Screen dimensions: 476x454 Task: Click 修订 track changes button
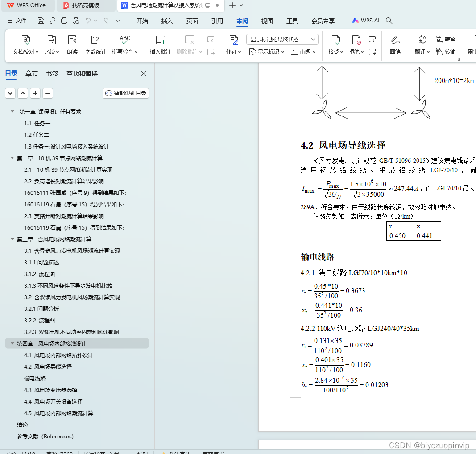233,45
